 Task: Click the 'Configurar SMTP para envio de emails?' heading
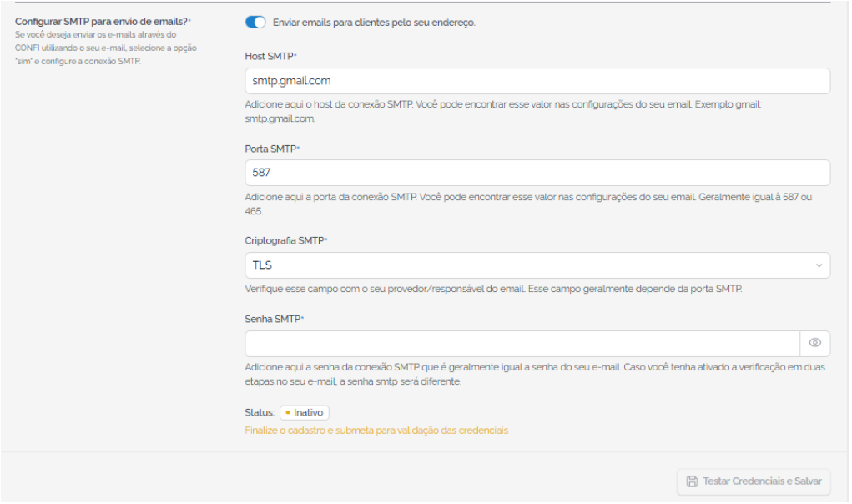[102, 22]
